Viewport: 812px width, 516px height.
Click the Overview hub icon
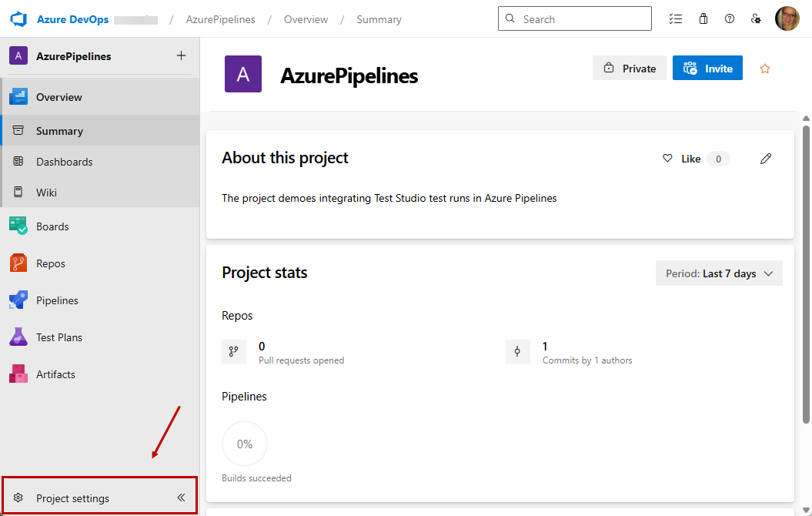pos(18,97)
